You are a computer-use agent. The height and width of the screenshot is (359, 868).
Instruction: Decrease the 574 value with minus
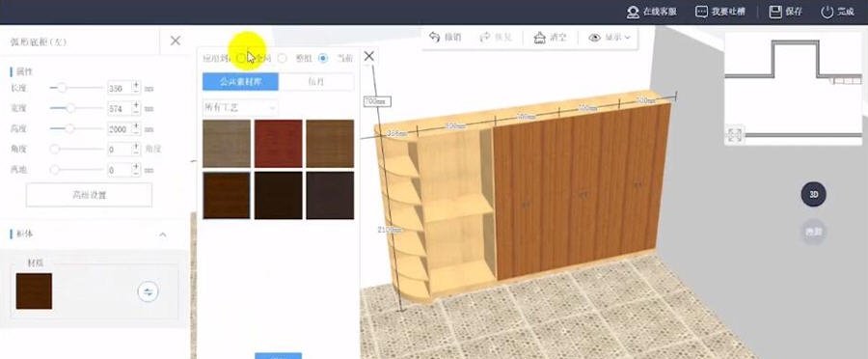click(136, 112)
